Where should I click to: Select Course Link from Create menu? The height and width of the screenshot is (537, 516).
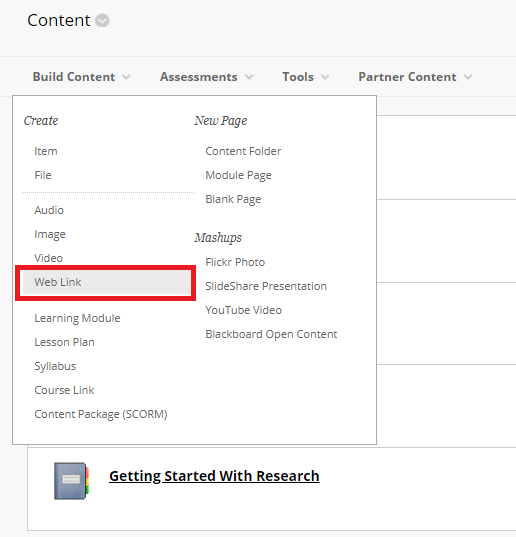pos(64,390)
